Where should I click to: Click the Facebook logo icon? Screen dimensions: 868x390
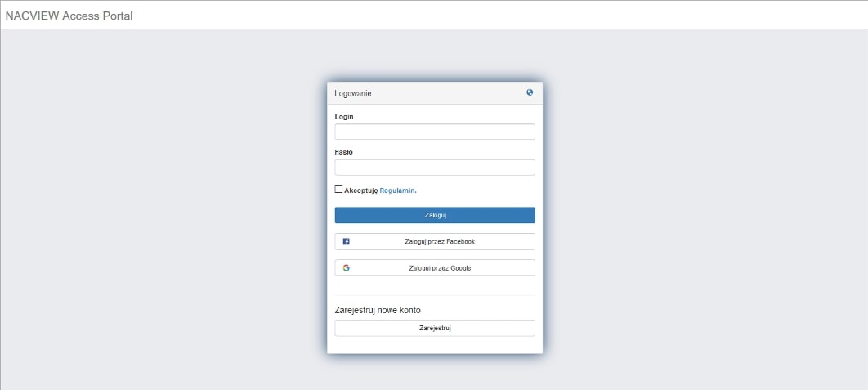pyautogui.click(x=347, y=242)
